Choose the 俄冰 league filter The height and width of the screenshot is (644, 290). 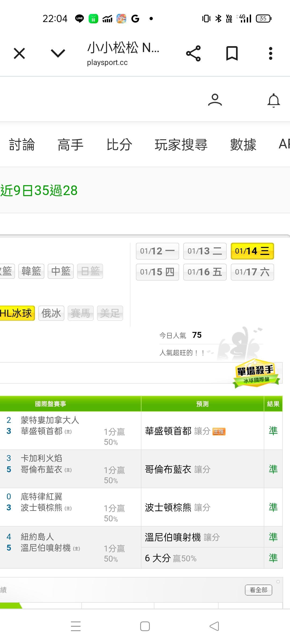51,313
